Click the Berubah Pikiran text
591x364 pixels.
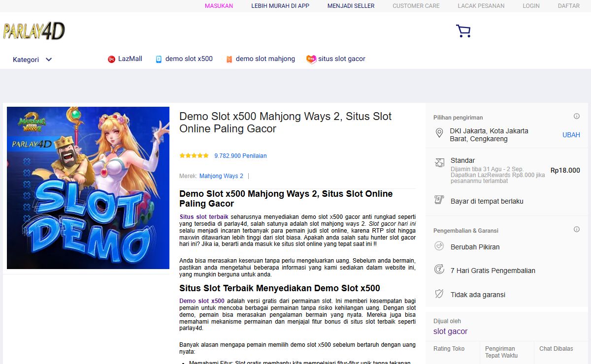pos(475,247)
